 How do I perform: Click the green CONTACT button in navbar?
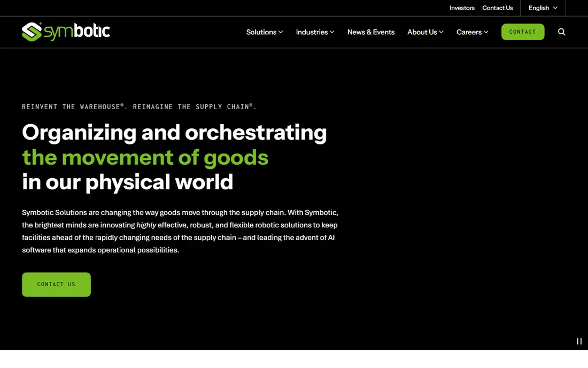tap(523, 32)
